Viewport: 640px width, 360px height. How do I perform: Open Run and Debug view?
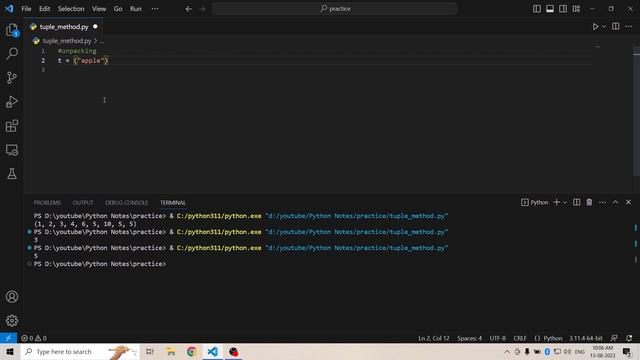pyautogui.click(x=12, y=102)
